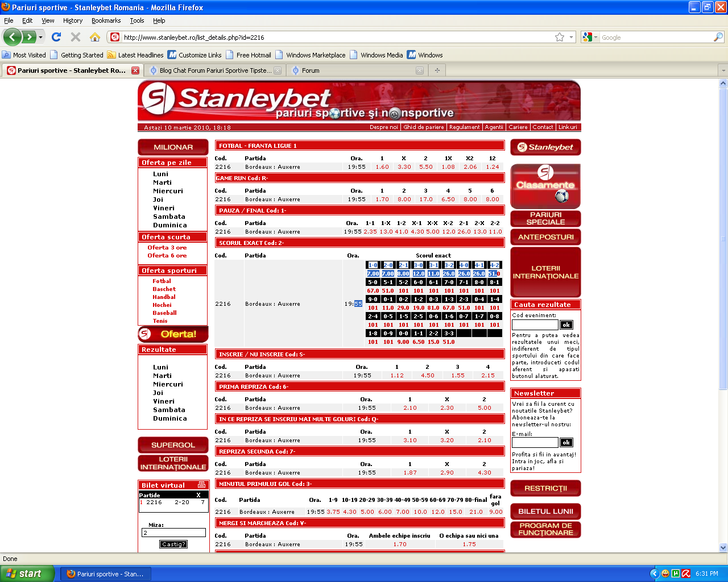
Task: Choose Fotbal under Oferta sporturi
Action: coord(162,281)
